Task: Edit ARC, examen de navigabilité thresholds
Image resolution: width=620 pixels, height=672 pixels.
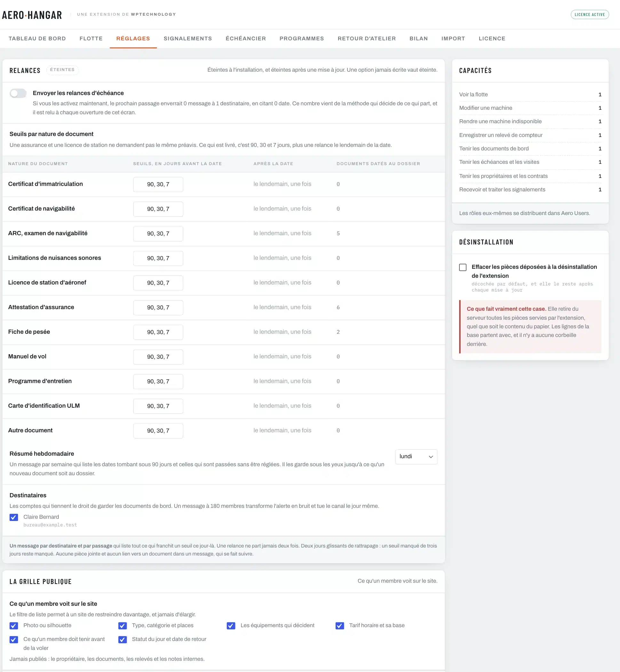Action: 158,234
